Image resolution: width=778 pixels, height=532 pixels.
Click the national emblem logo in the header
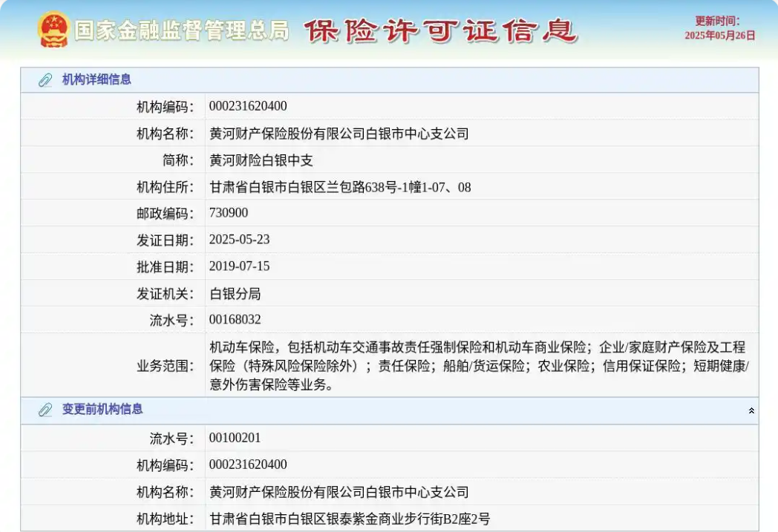coord(53,30)
